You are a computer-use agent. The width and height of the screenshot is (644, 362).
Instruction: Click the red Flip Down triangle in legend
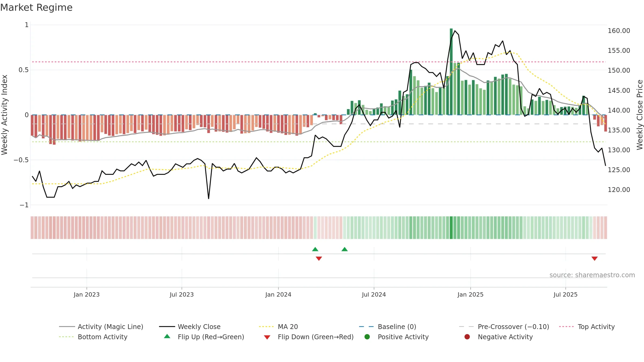[267, 337]
